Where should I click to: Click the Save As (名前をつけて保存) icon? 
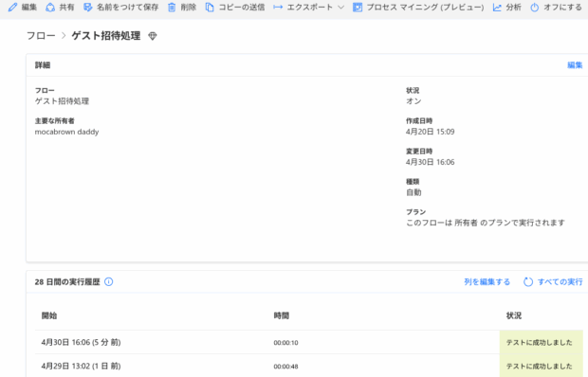(x=88, y=8)
